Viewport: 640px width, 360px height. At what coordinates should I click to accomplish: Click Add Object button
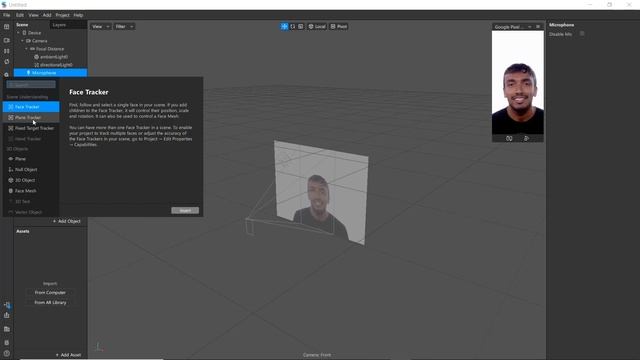click(x=67, y=221)
